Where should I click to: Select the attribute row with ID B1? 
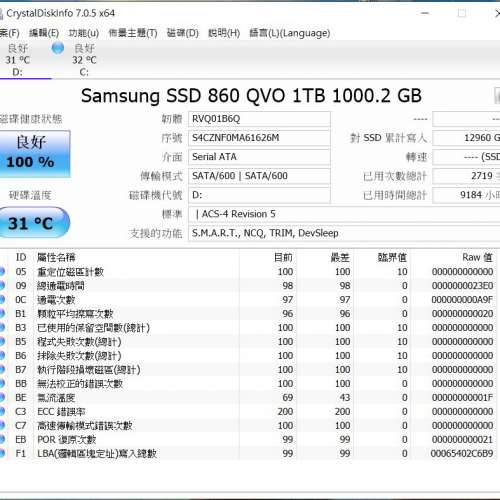(248, 314)
